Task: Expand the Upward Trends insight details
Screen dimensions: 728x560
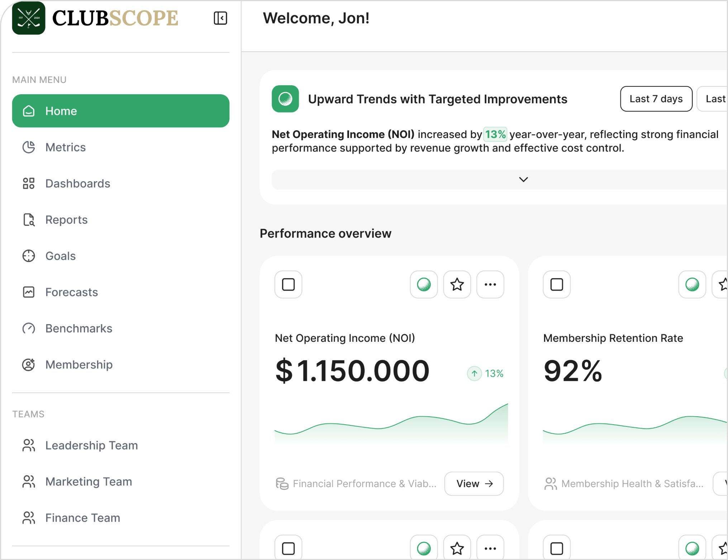Action: (x=523, y=180)
